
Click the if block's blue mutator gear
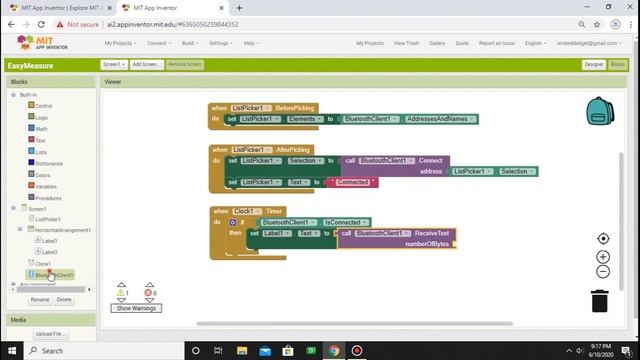[x=233, y=222]
